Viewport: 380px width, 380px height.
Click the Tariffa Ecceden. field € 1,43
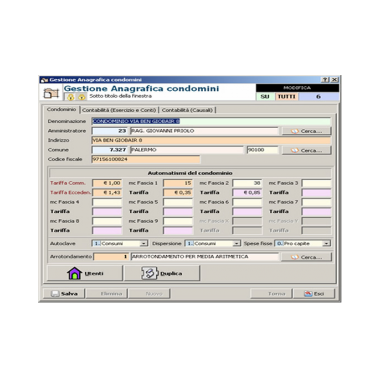pyautogui.click(x=107, y=192)
